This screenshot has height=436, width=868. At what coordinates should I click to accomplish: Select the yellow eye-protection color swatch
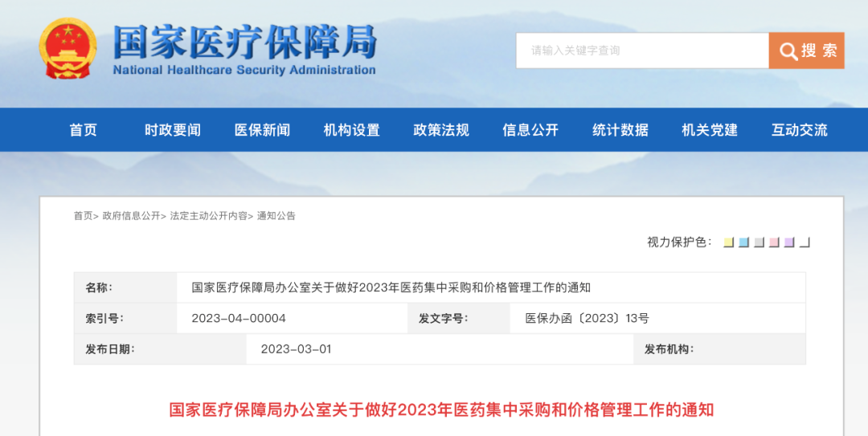pos(729,242)
